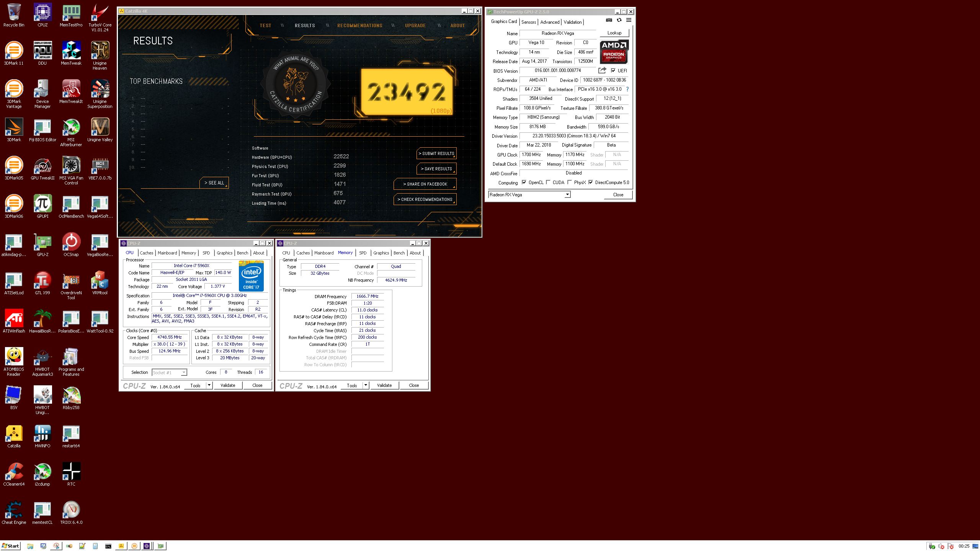Open the SPD tab in right CPU-Z window

coord(363,253)
